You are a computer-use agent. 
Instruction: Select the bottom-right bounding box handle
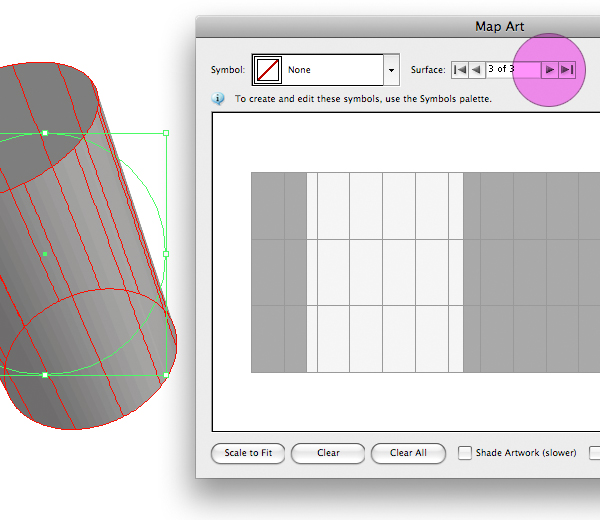pos(166,375)
